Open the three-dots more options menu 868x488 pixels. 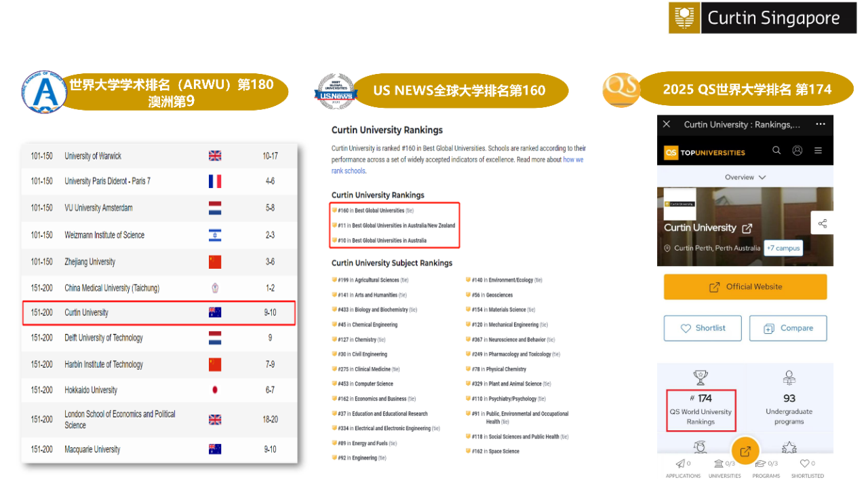coord(821,124)
